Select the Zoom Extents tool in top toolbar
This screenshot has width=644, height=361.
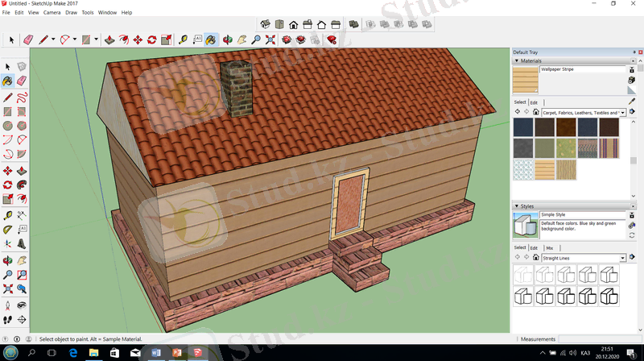coord(270,39)
